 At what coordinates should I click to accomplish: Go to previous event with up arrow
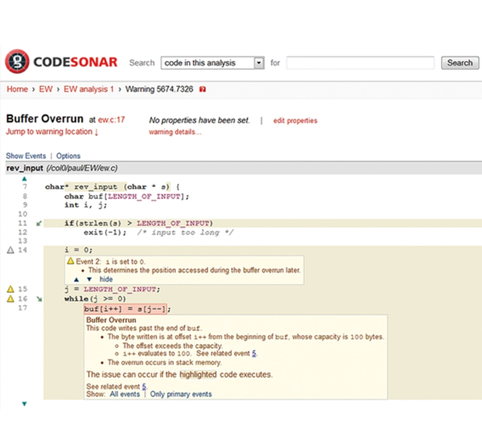point(76,279)
